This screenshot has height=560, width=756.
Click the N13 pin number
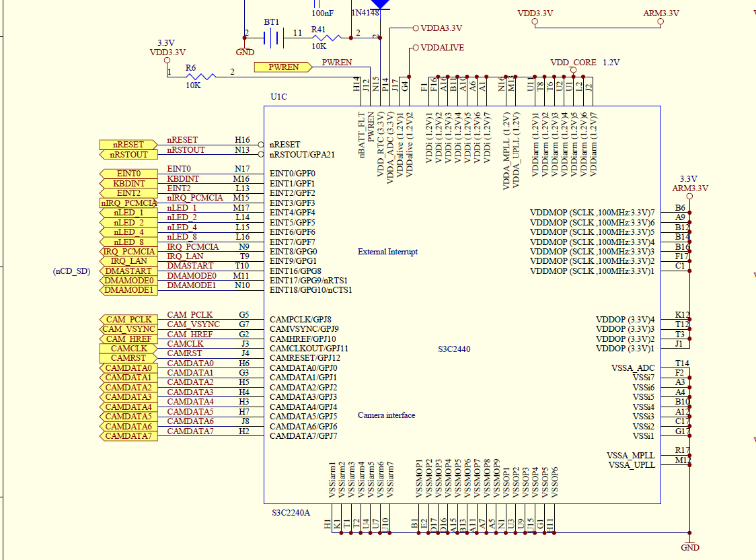tap(242, 150)
